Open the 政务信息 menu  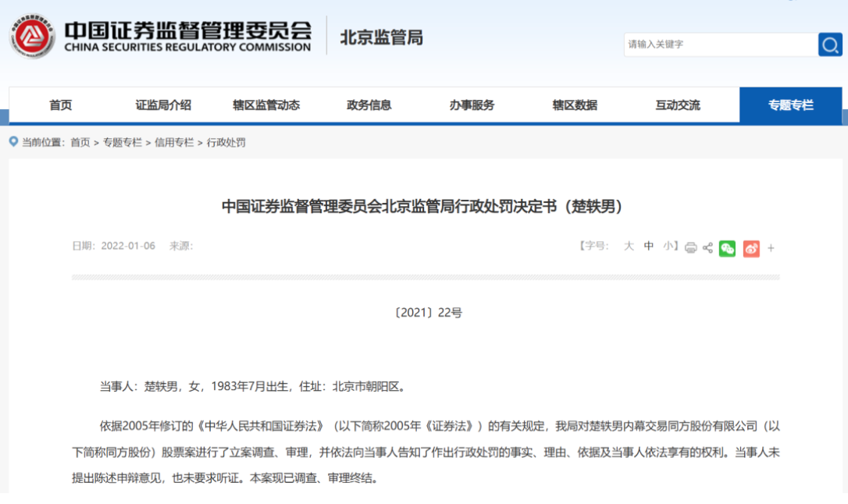tap(369, 105)
